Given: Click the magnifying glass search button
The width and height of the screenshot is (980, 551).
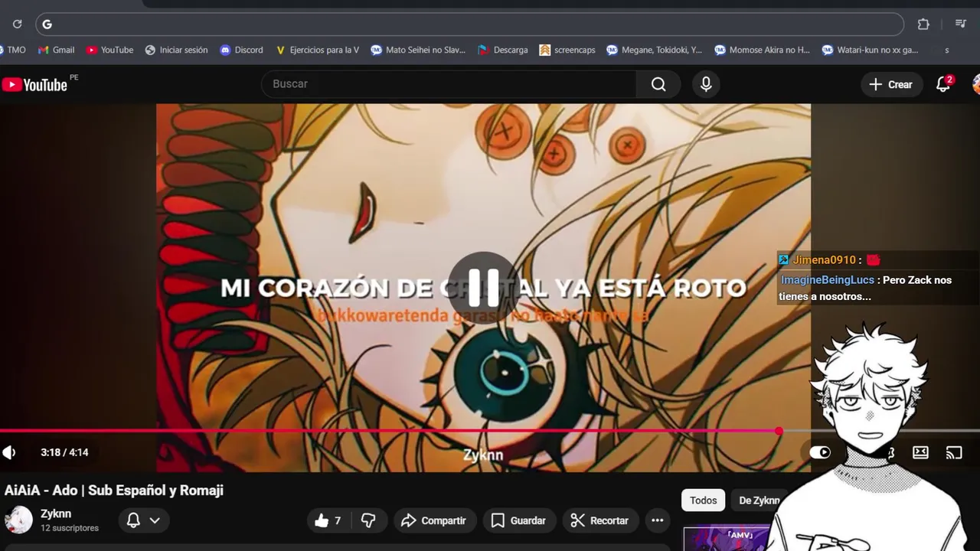Looking at the screenshot, I should pyautogui.click(x=658, y=84).
